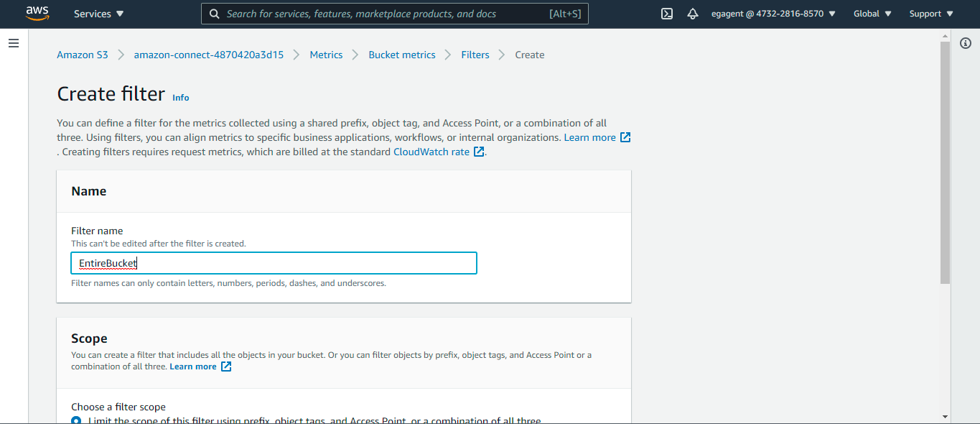Open Learn more link in Scope section
Image resolution: width=980 pixels, height=424 pixels.
193,367
